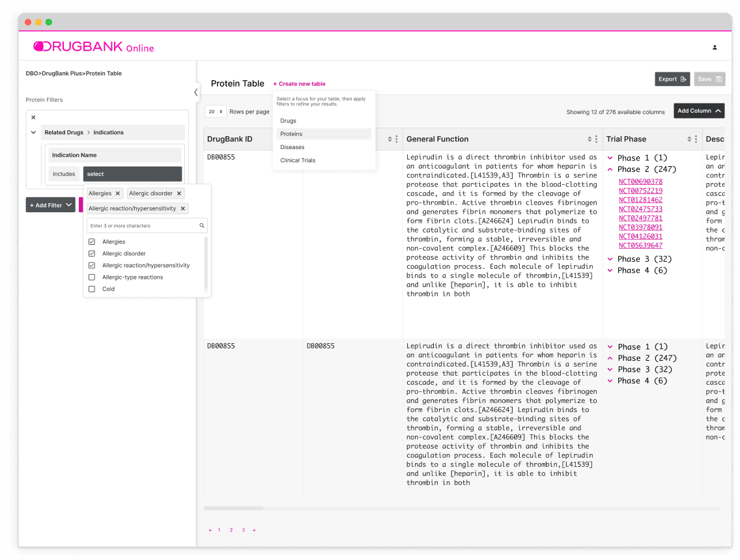Viewport: 740px width, 560px height.
Task: Collapse Phase 2 (247) in first row
Action: click(610, 169)
